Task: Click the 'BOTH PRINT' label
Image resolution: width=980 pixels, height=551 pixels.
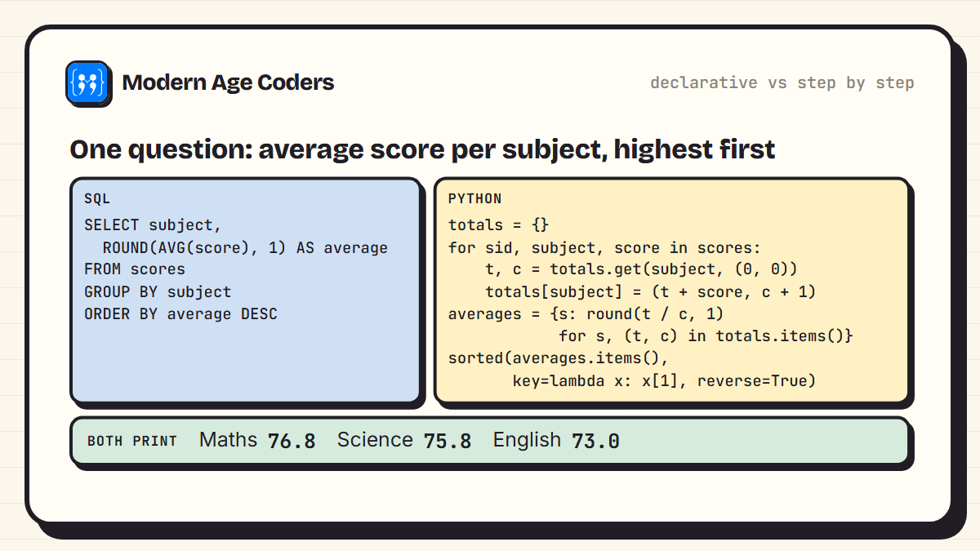Action: coord(132,441)
